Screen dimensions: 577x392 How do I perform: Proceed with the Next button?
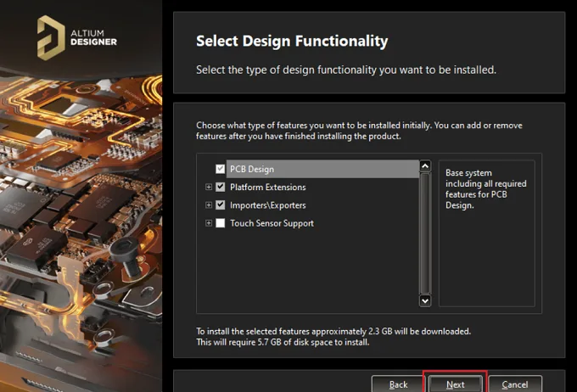click(455, 384)
